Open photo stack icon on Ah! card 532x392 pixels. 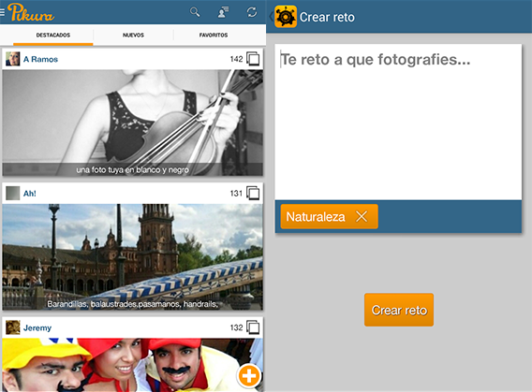coord(253,193)
